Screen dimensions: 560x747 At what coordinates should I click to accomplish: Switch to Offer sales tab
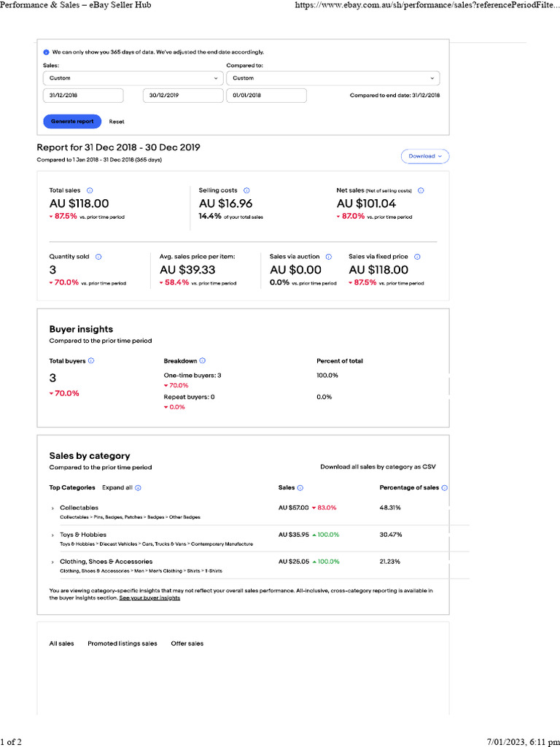[187, 643]
